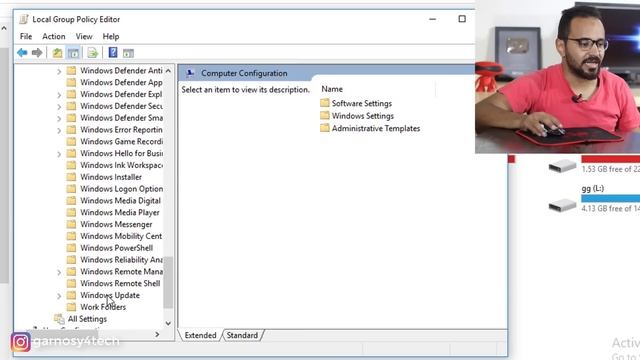This screenshot has height=360, width=640.
Task: Select Windows Update in the tree
Action: click(110, 295)
